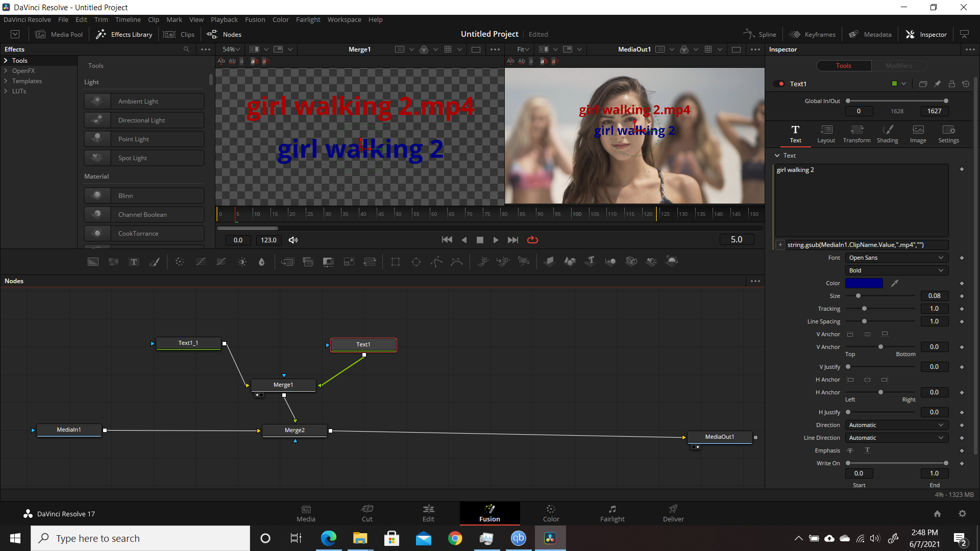Add a Polygon mask tool
This screenshot has height=551, width=980.
point(436,262)
